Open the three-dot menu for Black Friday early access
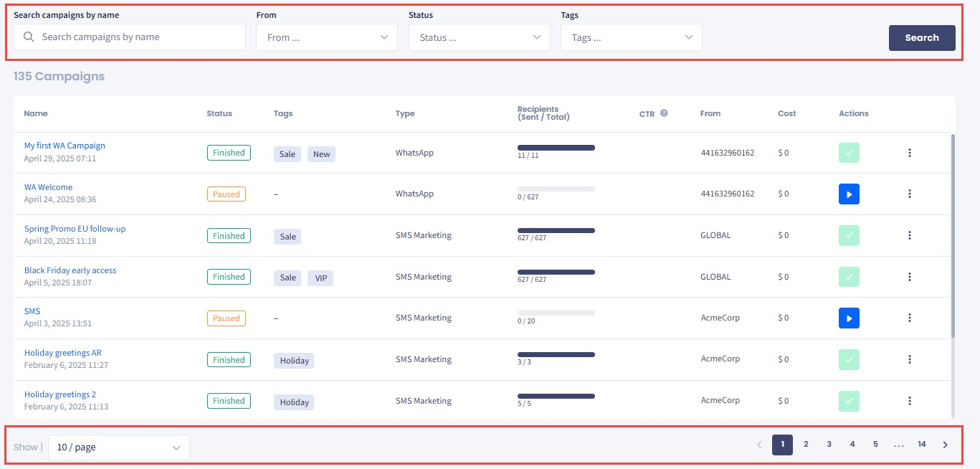The image size is (980, 469). 910,277
